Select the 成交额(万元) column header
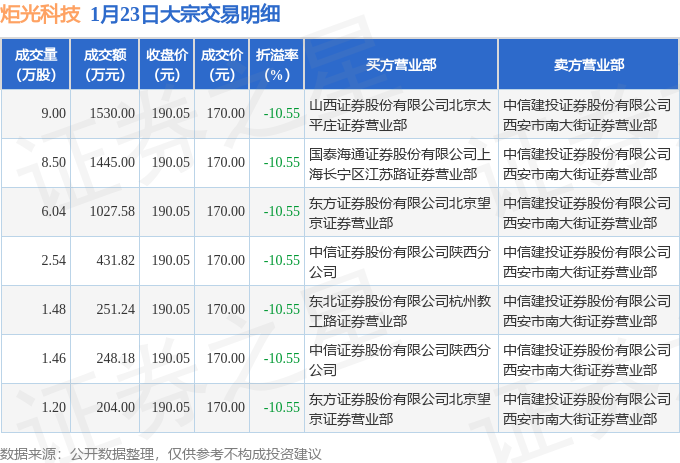680x463 pixels. [105, 65]
